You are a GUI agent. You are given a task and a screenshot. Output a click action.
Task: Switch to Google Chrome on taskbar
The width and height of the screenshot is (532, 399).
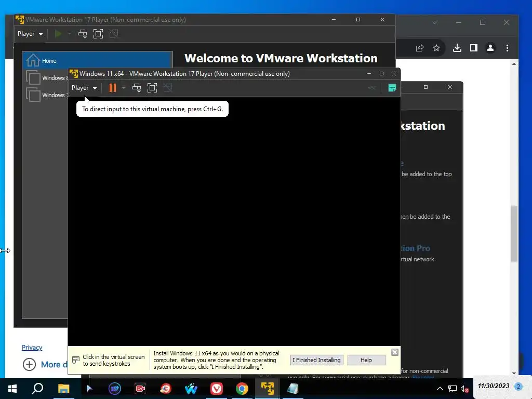click(242, 389)
